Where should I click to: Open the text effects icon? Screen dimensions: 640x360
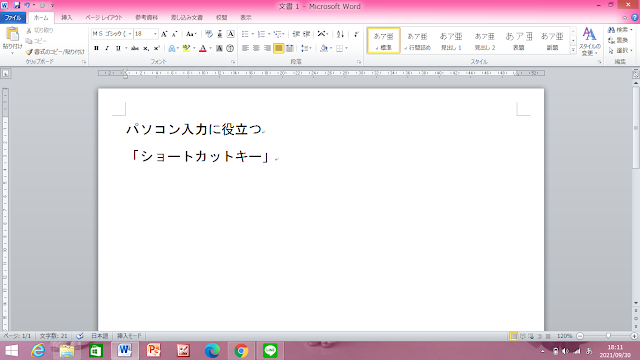(172, 48)
